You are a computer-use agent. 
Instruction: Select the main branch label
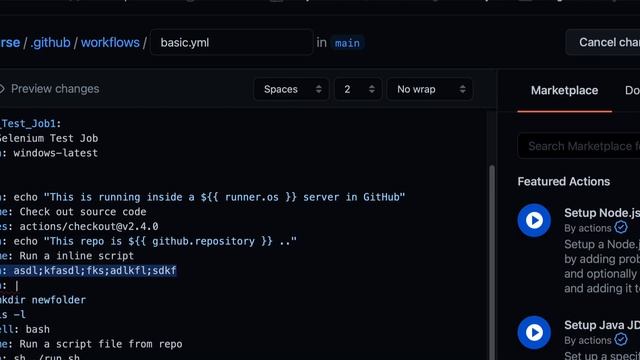tap(347, 43)
